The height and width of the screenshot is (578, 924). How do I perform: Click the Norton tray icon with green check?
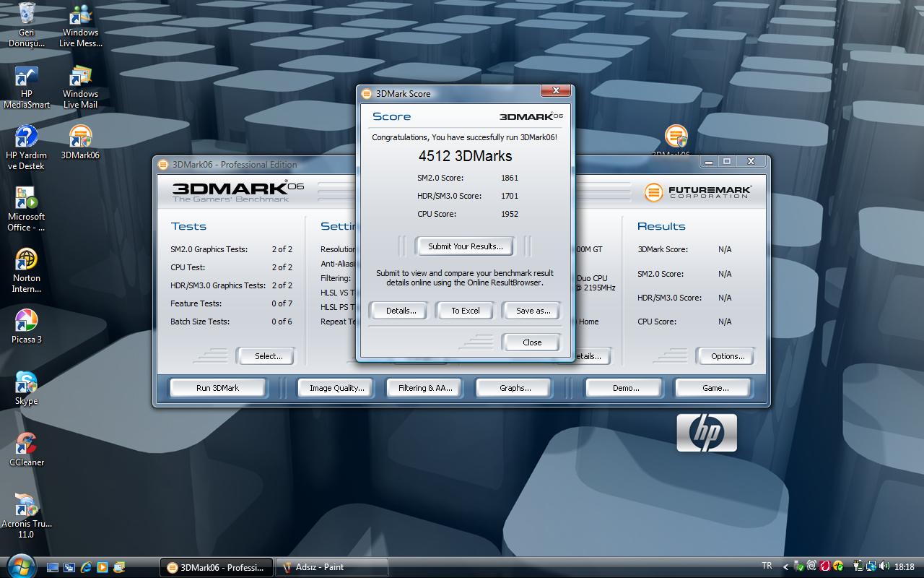click(x=838, y=566)
